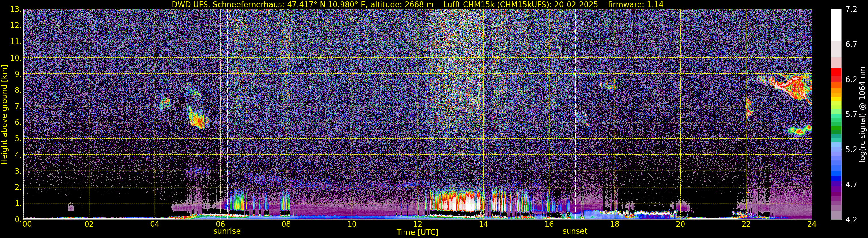Click the 'firmware: 1.14' text in the title
This screenshot has height=238, width=868.
pos(636,5)
